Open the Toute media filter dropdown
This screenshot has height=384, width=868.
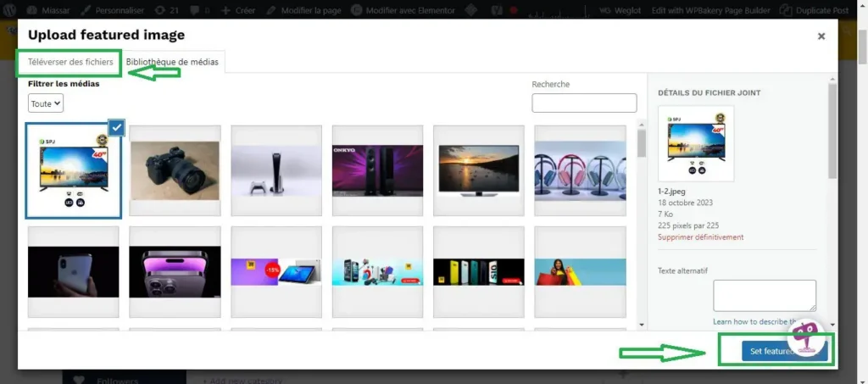click(46, 103)
